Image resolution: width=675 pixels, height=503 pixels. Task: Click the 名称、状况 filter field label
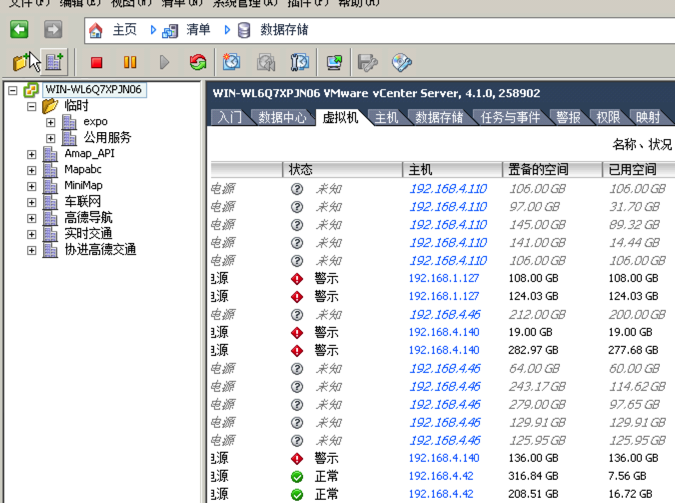pos(642,144)
